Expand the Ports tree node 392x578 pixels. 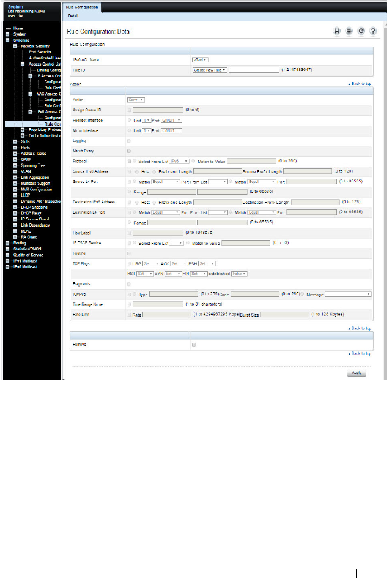click(15, 148)
